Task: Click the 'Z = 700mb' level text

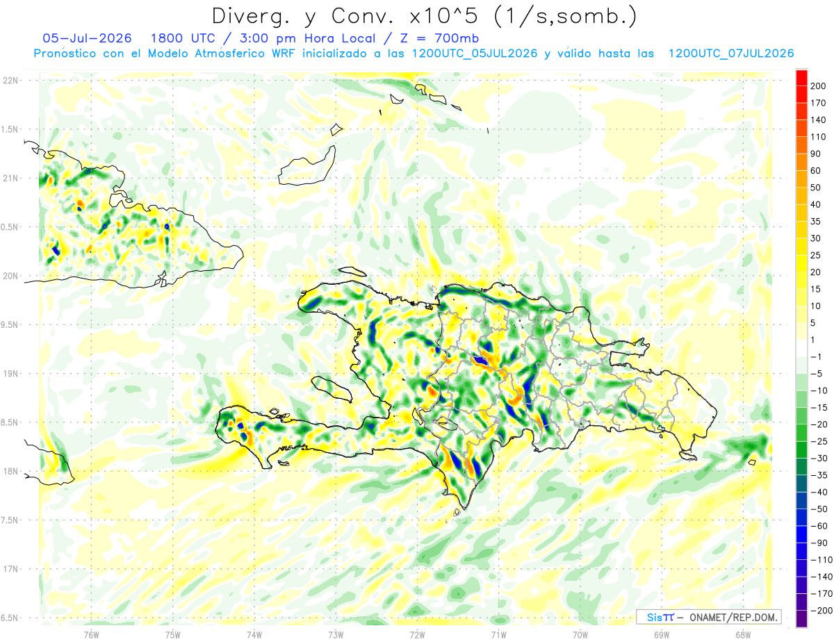Action: 439,38
